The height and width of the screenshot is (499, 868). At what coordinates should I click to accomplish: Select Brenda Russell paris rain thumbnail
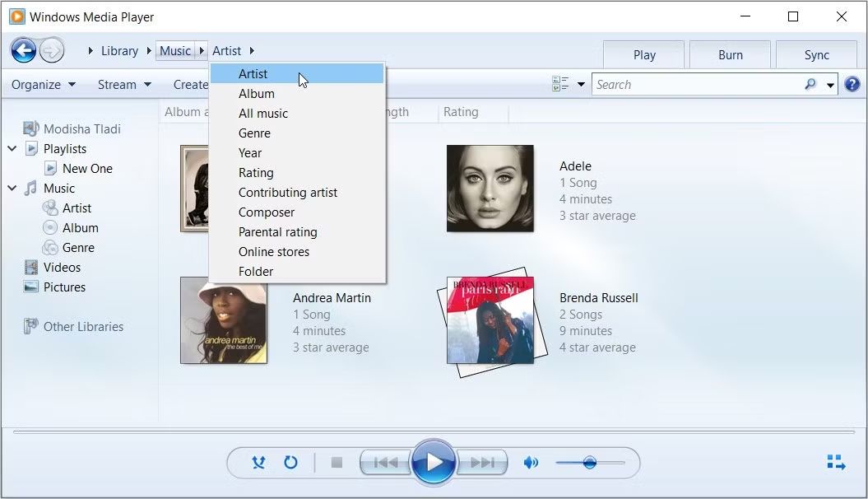(x=491, y=321)
